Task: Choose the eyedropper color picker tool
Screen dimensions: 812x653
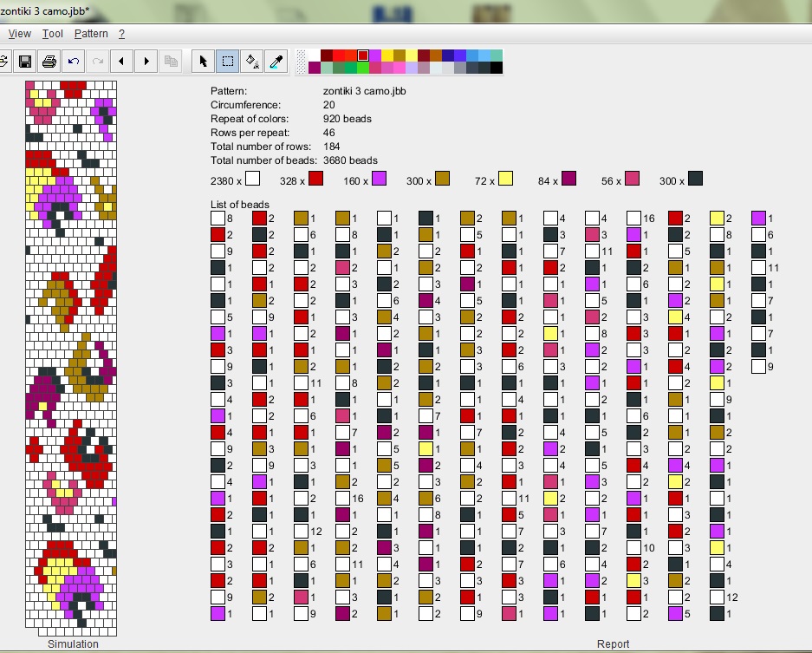Action: (x=276, y=62)
